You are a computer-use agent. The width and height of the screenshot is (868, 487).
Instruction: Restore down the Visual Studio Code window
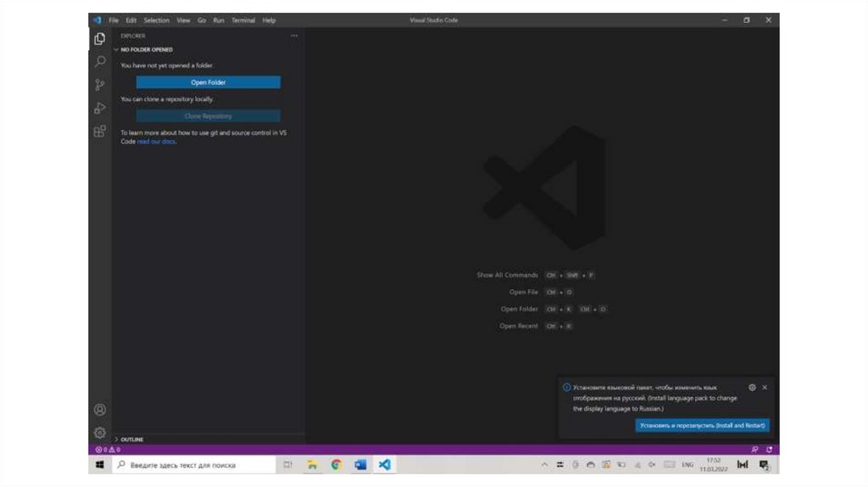click(x=747, y=20)
